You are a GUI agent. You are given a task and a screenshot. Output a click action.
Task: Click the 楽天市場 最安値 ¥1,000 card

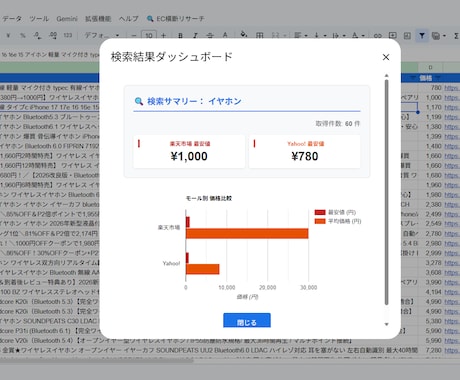tap(189, 152)
